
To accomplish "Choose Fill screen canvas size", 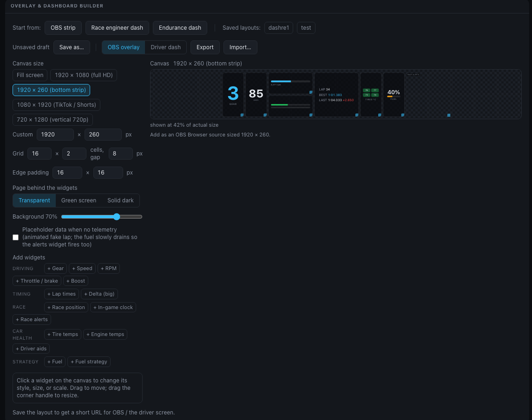I will [x=30, y=75].
